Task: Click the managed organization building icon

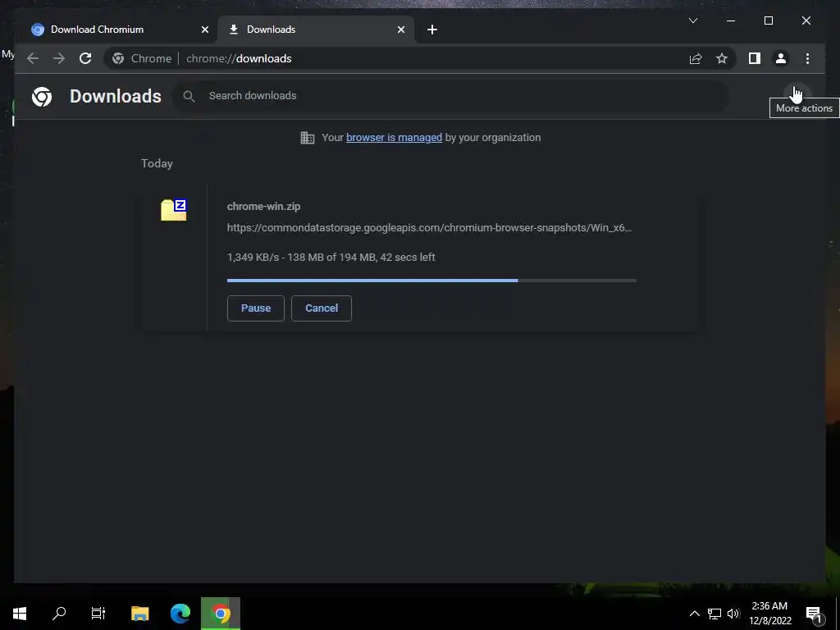Action: tap(308, 138)
